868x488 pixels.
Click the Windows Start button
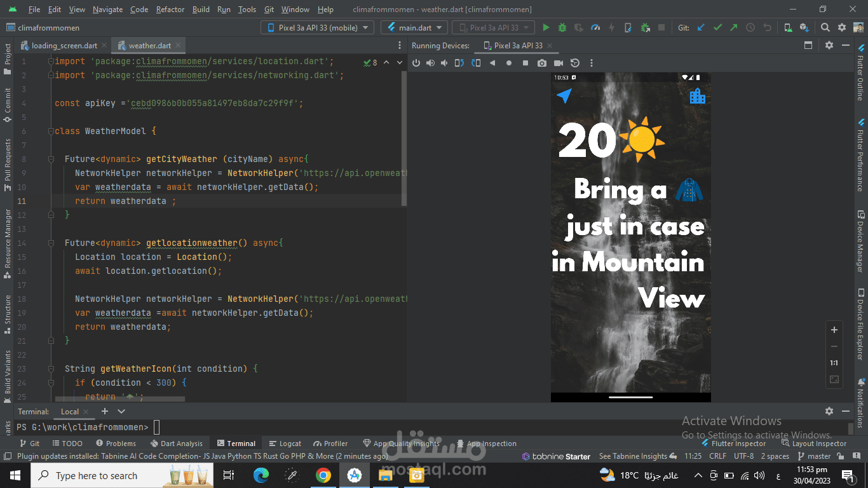coord(15,475)
